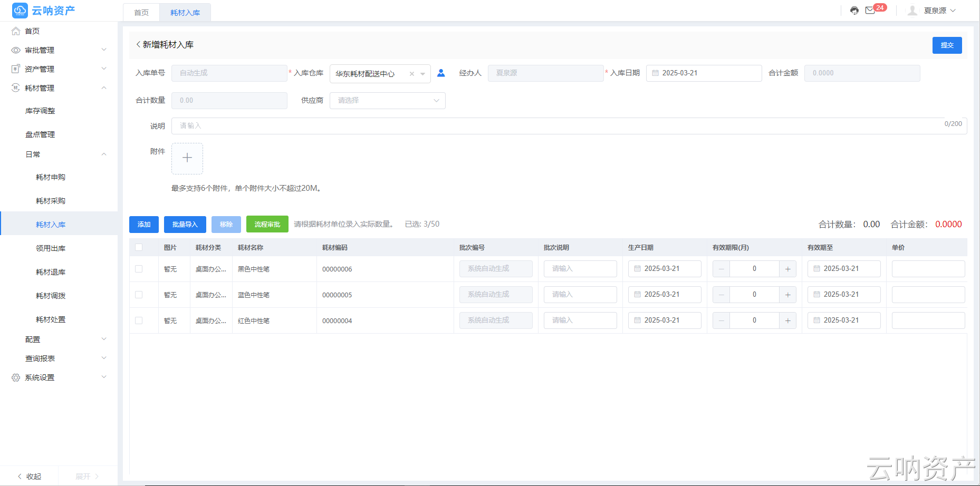Image resolution: width=980 pixels, height=486 pixels.
Task: Decrease 有效期限 for 蓝色中性笔 with minus
Action: coord(722,295)
